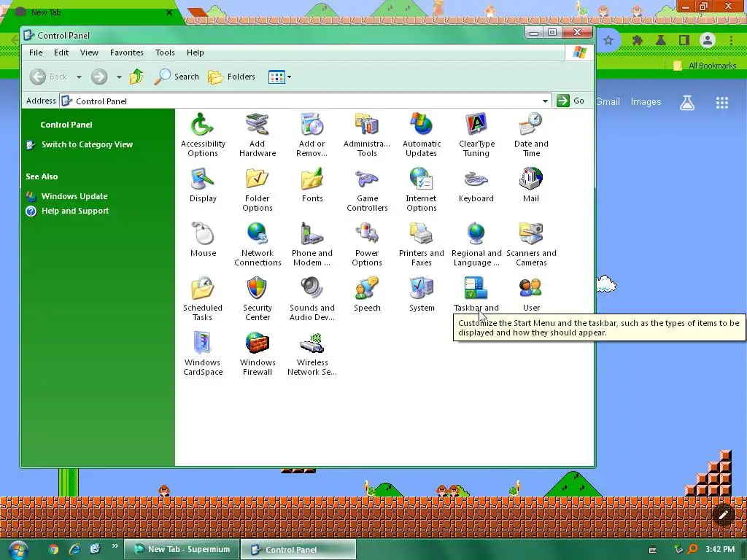This screenshot has width=747, height=560.
Task: Expand the Forward history dropdown arrow
Action: 119,77
